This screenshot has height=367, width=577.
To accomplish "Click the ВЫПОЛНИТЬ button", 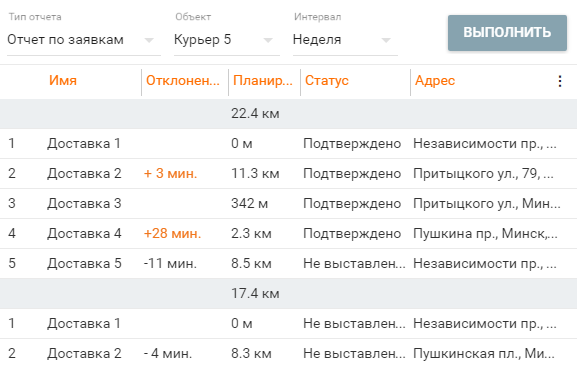I will coord(507,33).
